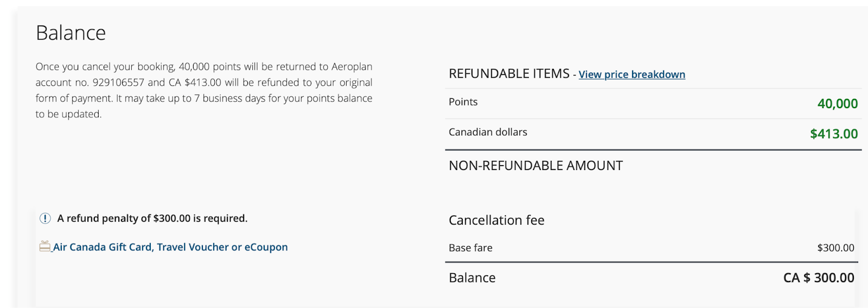Image resolution: width=868 pixels, height=308 pixels.
Task: Click the Base fare label
Action: pyautogui.click(x=470, y=248)
